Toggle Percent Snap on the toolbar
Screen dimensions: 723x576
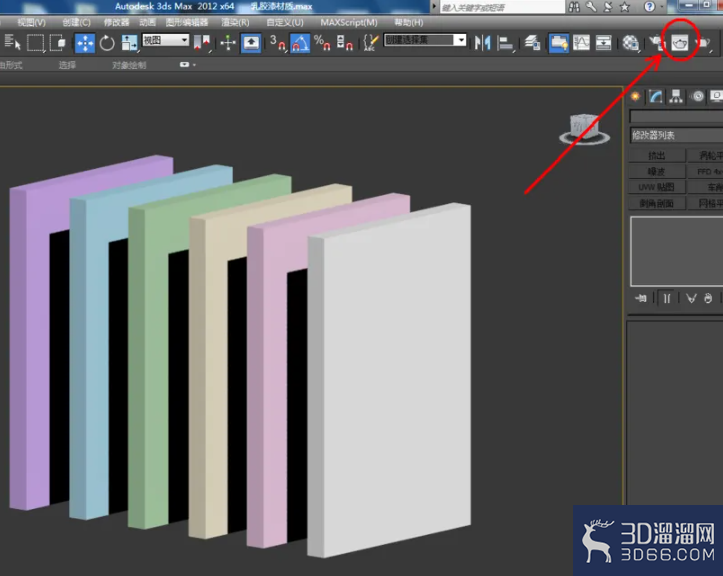pos(322,43)
